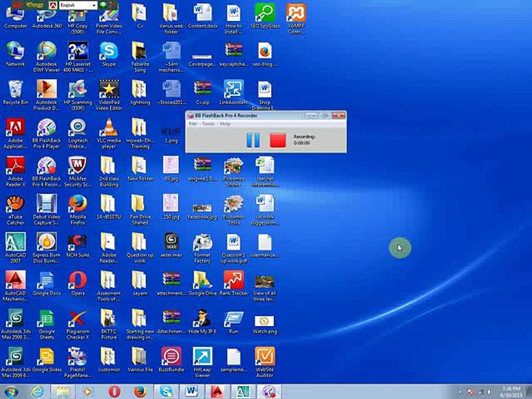This screenshot has height=399, width=532.
Task: Select Mozilla Firefox desktop shortcut
Action: (78, 210)
